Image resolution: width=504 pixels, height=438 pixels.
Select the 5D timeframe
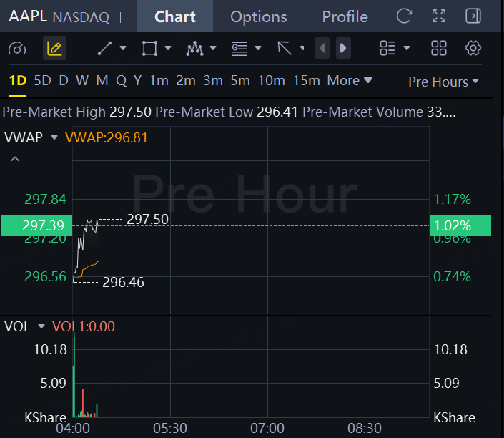coord(42,80)
